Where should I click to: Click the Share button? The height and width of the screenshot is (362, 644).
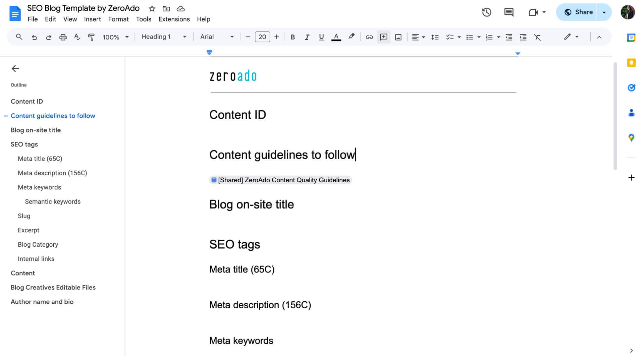coord(577,12)
